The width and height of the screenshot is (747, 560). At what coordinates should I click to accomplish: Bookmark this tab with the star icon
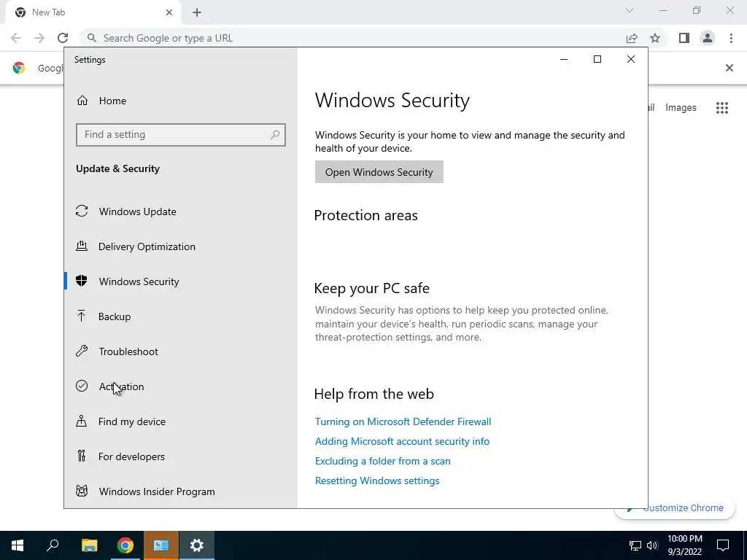[656, 38]
